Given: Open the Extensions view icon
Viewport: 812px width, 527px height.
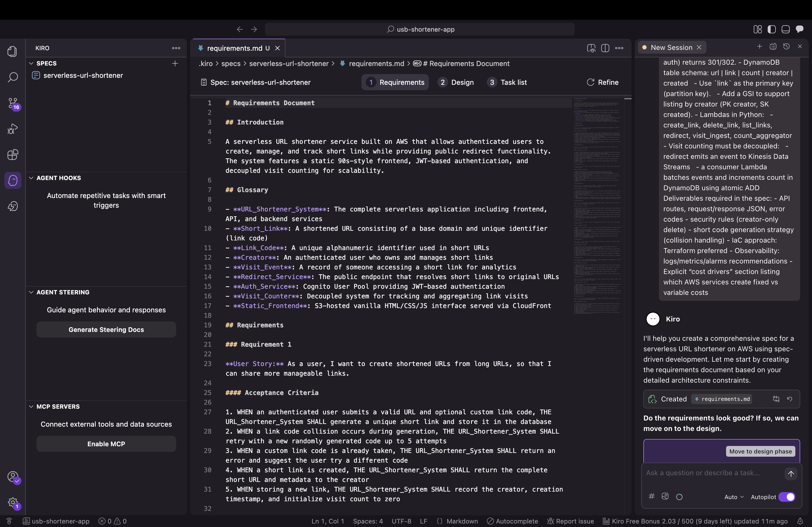Looking at the screenshot, I should click(x=13, y=155).
